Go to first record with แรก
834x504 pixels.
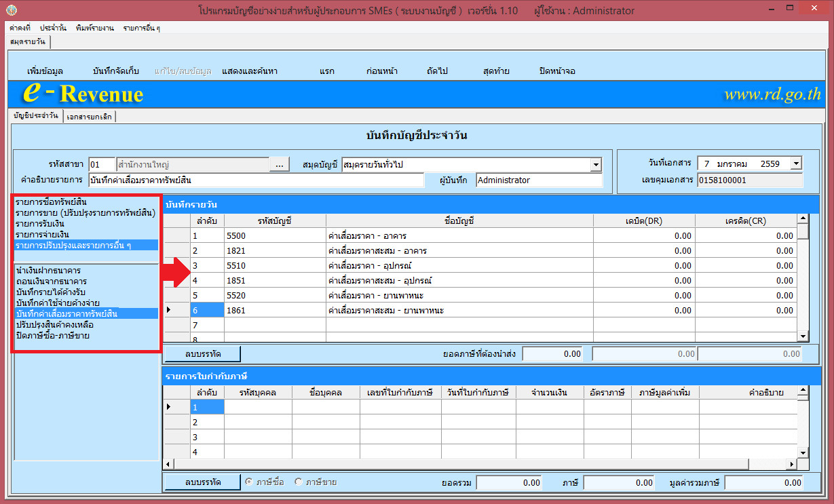click(x=326, y=71)
